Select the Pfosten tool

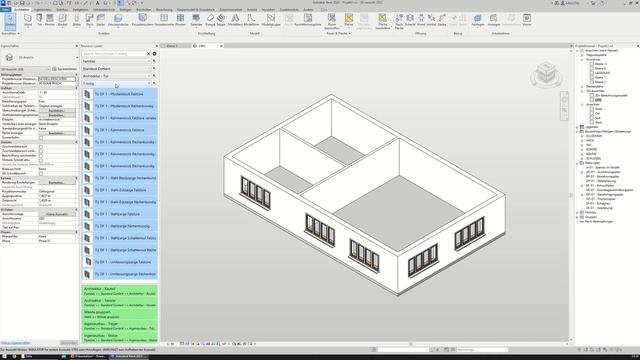180,20
